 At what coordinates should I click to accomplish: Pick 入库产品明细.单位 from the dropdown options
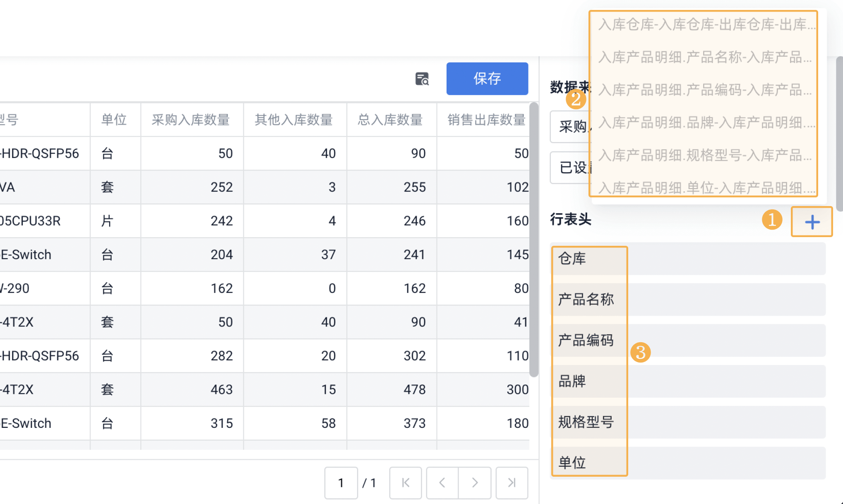coord(704,187)
